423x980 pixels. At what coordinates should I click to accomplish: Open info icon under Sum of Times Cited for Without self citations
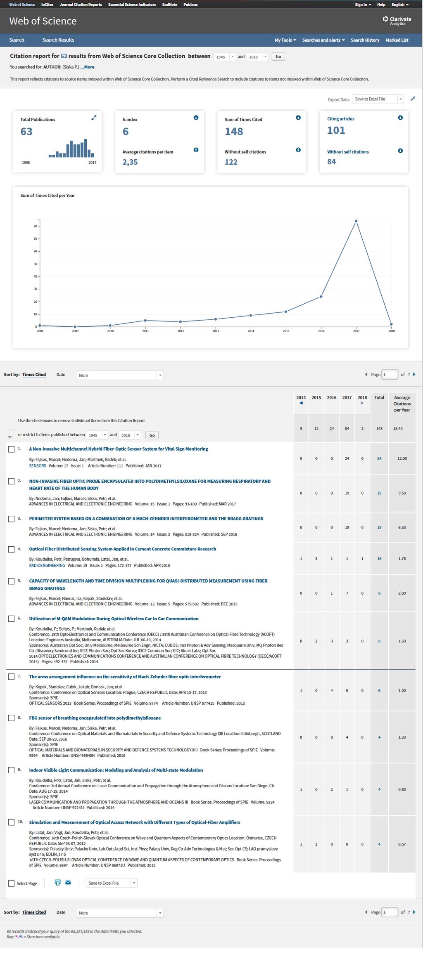point(298,150)
